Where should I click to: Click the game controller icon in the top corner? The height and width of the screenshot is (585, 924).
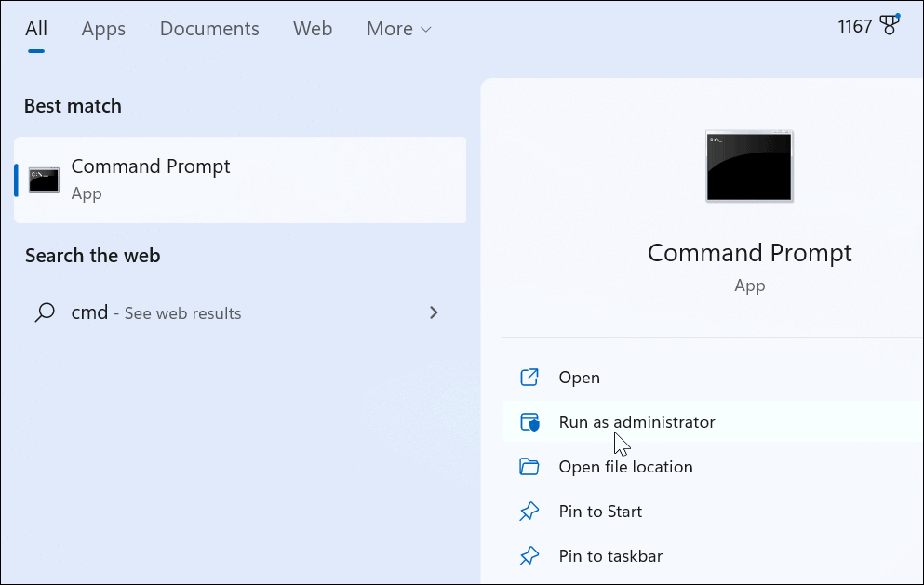[891, 25]
